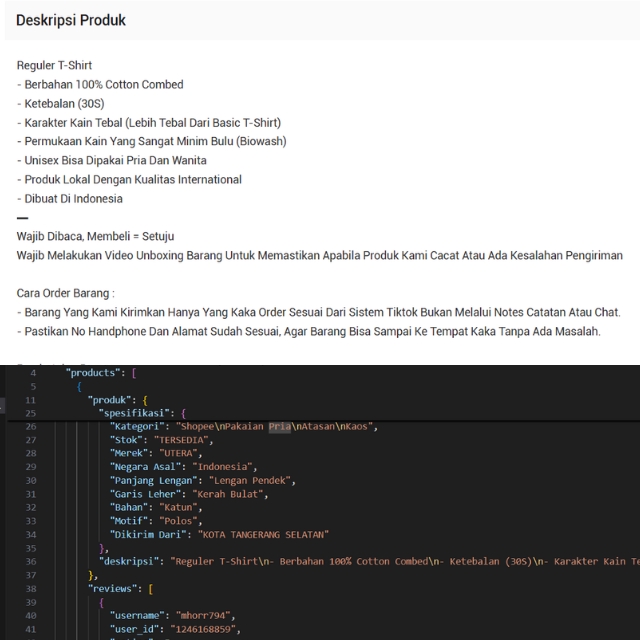Image resolution: width=640 pixels, height=640 pixels.
Task: Click the Deskripsi Produk heading
Action: click(71, 20)
